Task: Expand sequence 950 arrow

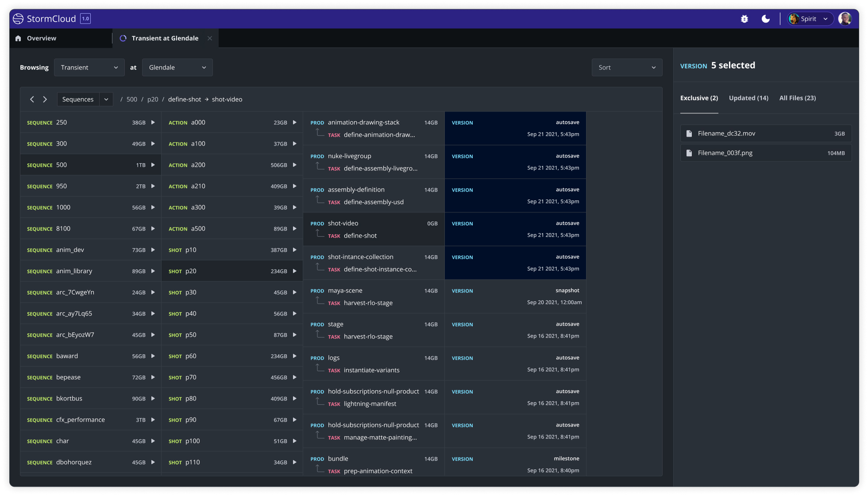Action: pos(153,186)
